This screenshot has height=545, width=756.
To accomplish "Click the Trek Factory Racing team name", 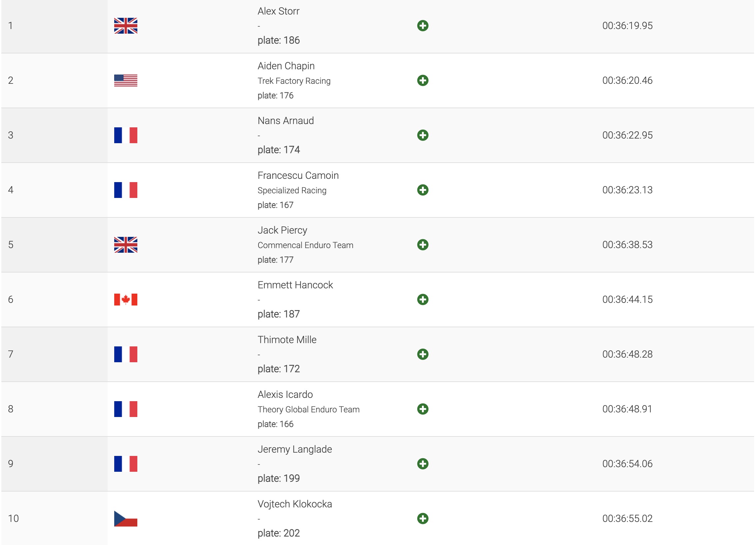I will coord(294,81).
